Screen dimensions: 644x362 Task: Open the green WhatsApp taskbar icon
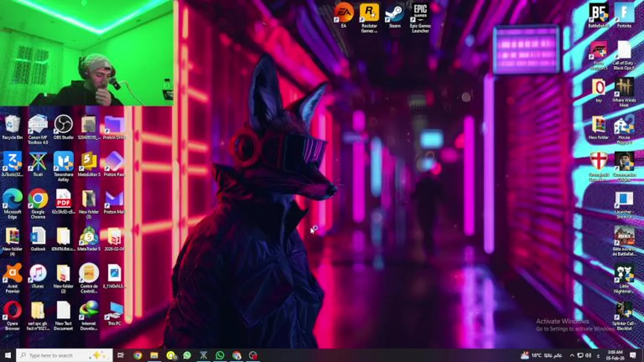click(220, 355)
